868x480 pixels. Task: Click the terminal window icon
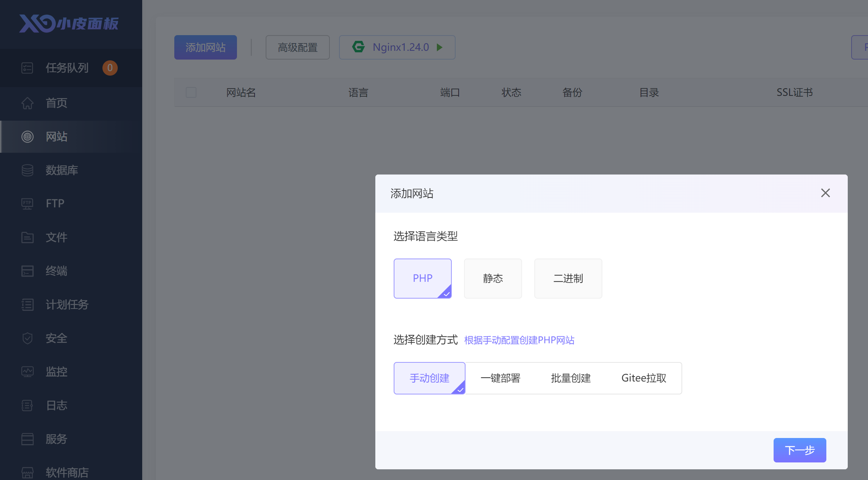(27, 271)
